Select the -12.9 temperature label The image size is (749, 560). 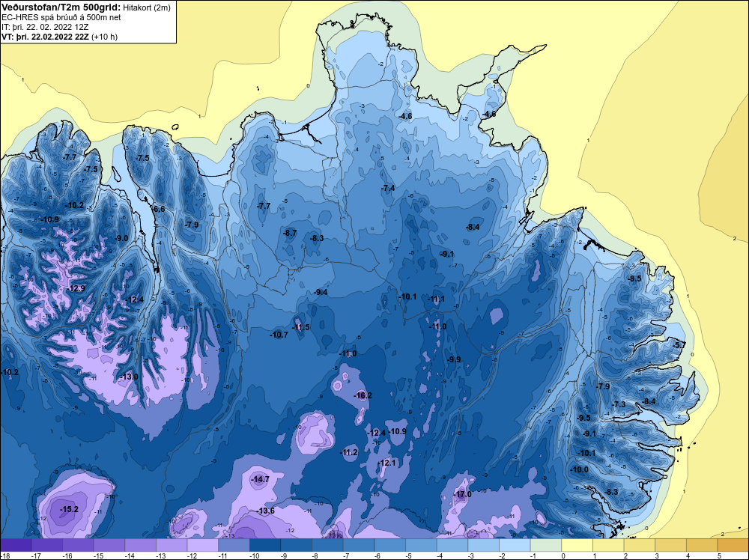pos(76,288)
